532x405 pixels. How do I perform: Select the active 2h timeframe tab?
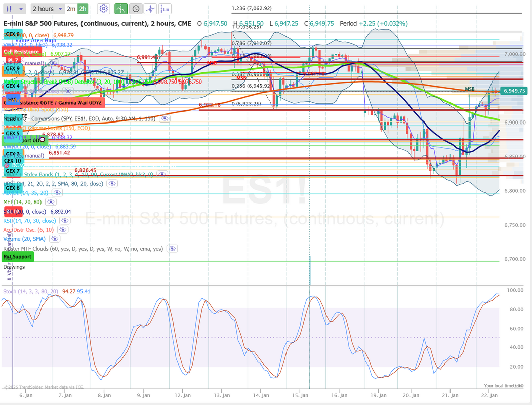(x=83, y=9)
